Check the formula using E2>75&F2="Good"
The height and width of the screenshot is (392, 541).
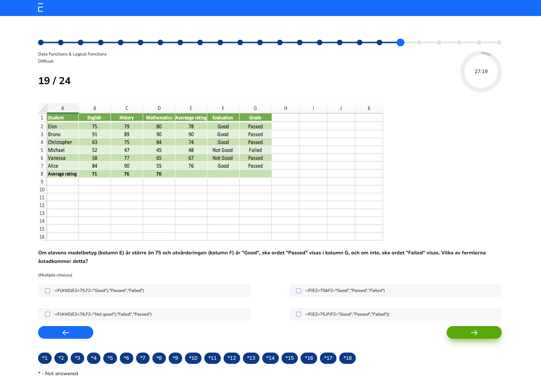[x=298, y=290]
